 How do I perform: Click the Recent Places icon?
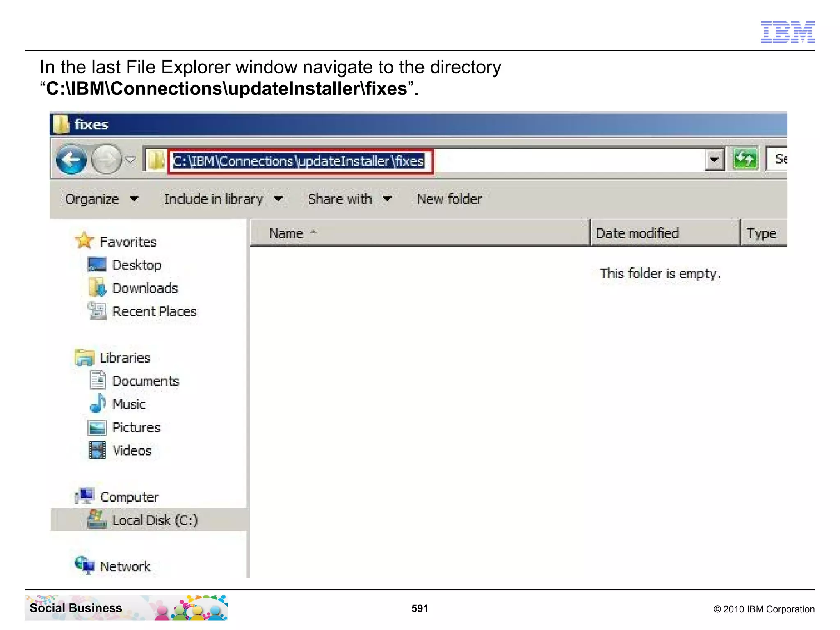coord(97,310)
